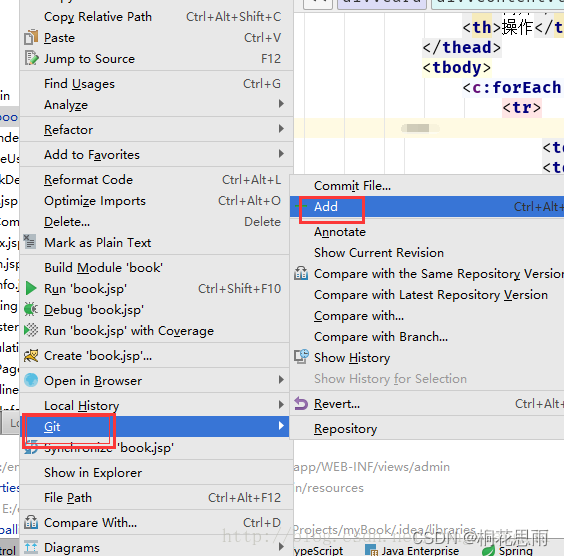Click the green Run 'book.jsp' arrow icon
Image resolution: width=564 pixels, height=556 pixels.
pos(31,288)
